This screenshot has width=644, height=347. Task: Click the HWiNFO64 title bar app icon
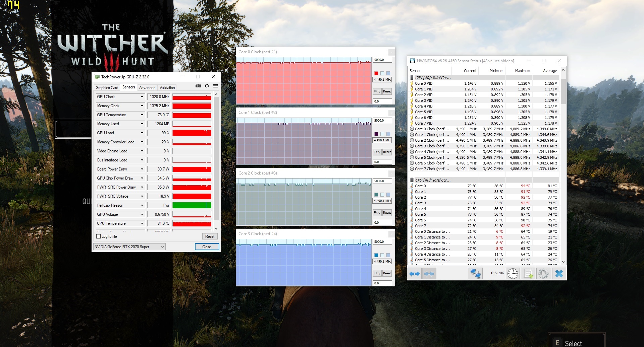click(x=413, y=61)
